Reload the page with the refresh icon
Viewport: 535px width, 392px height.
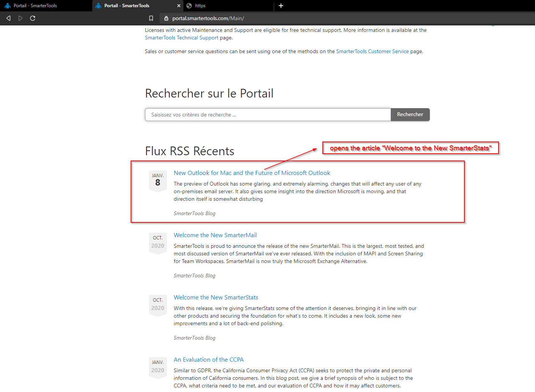[x=33, y=18]
